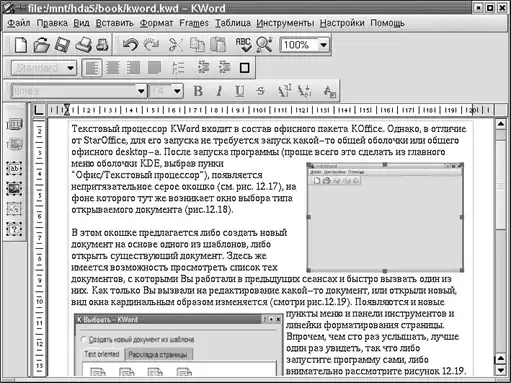Undo the last action

click(130, 45)
